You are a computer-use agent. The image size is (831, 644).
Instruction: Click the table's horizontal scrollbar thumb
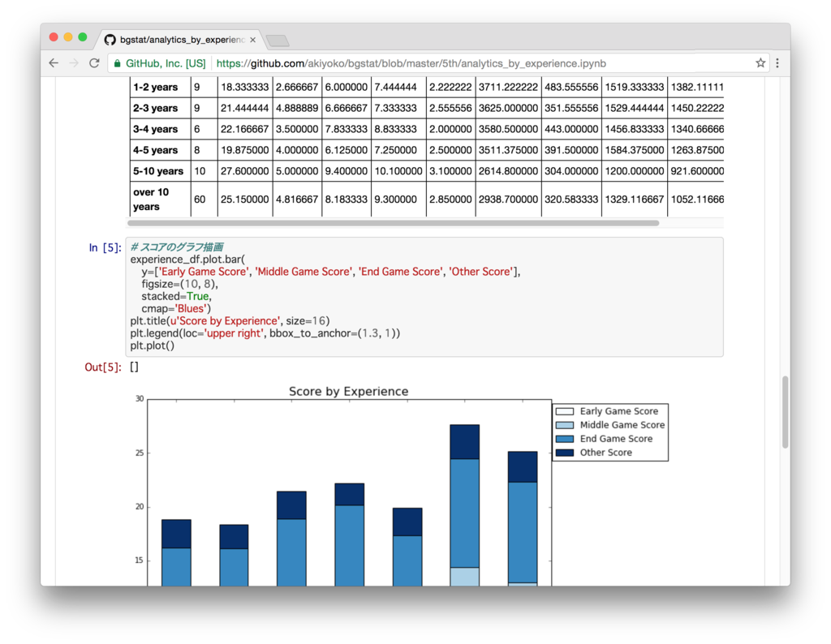click(x=394, y=223)
